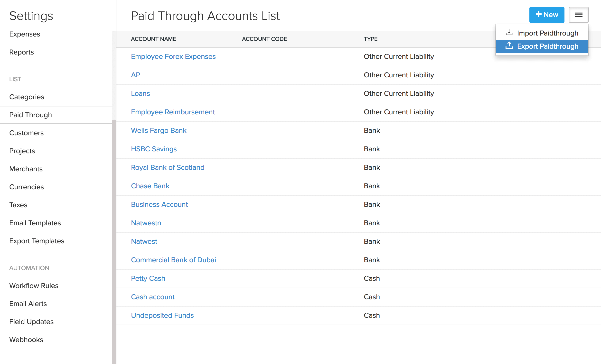The height and width of the screenshot is (364, 601).
Task: Open the Paid Through settings section
Action: tap(30, 115)
